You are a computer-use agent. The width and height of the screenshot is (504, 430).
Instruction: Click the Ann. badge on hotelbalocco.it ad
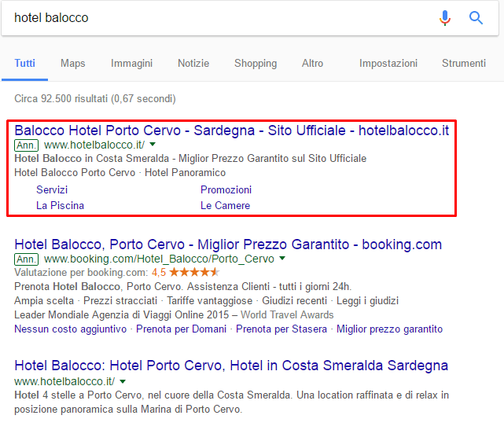[x=26, y=145]
